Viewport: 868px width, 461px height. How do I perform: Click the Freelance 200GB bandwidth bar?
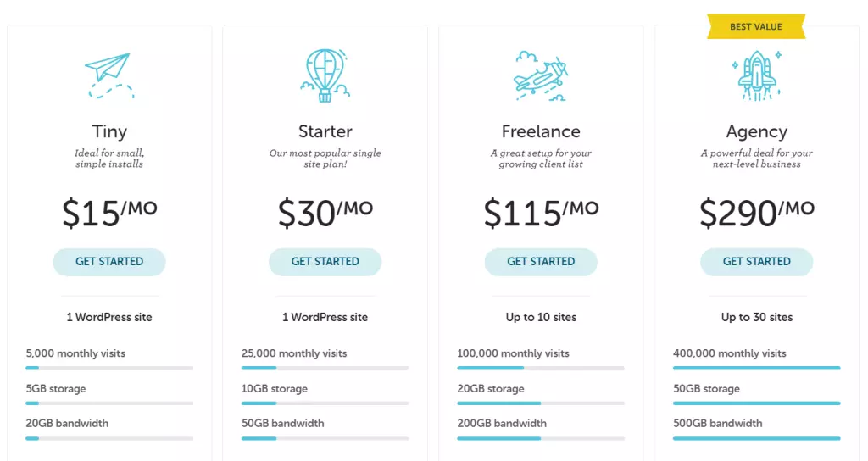click(x=541, y=438)
